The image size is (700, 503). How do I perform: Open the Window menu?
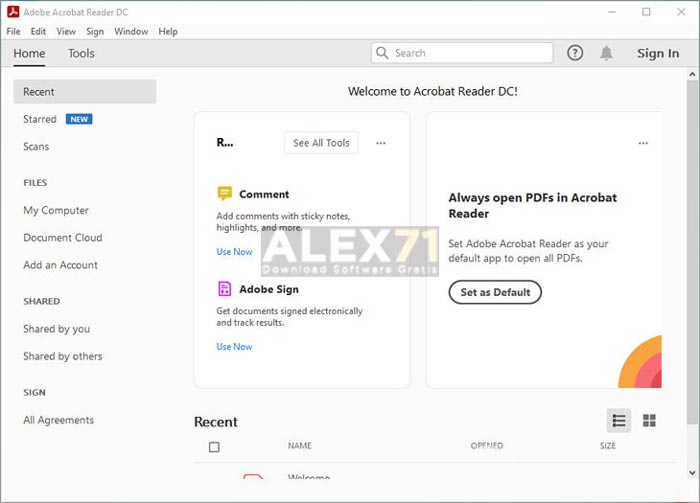coord(131,31)
